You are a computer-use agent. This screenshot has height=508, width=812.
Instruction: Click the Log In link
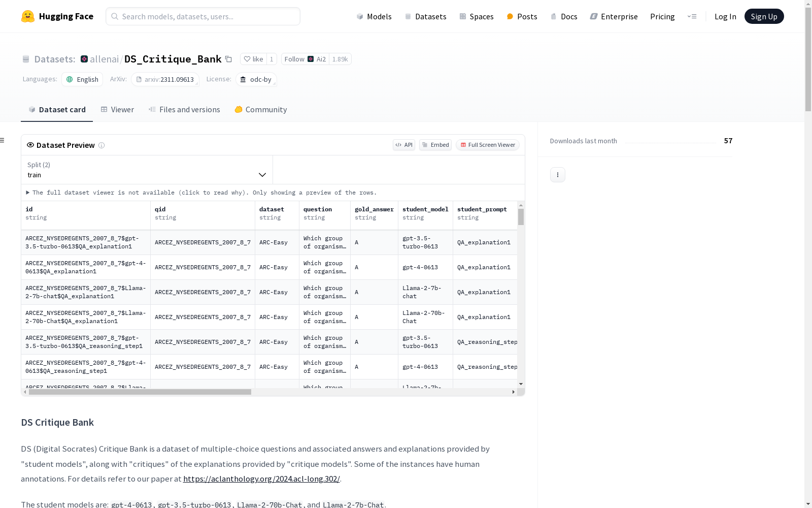[725, 16]
